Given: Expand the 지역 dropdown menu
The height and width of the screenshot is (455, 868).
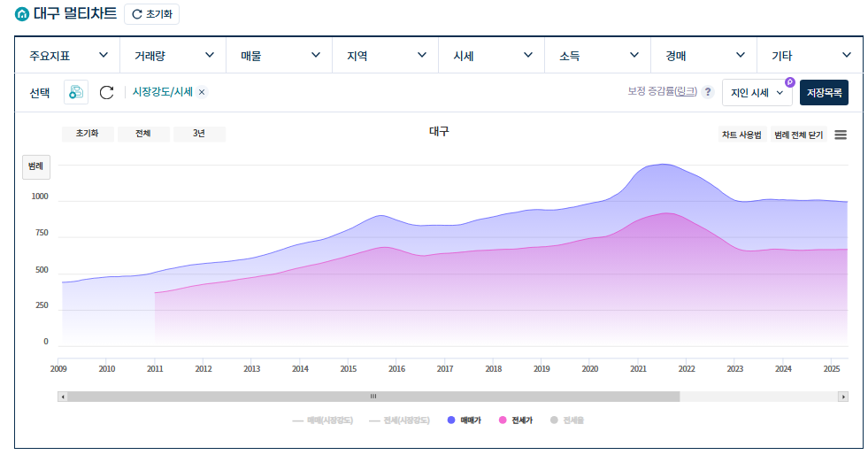Looking at the screenshot, I should [x=386, y=56].
